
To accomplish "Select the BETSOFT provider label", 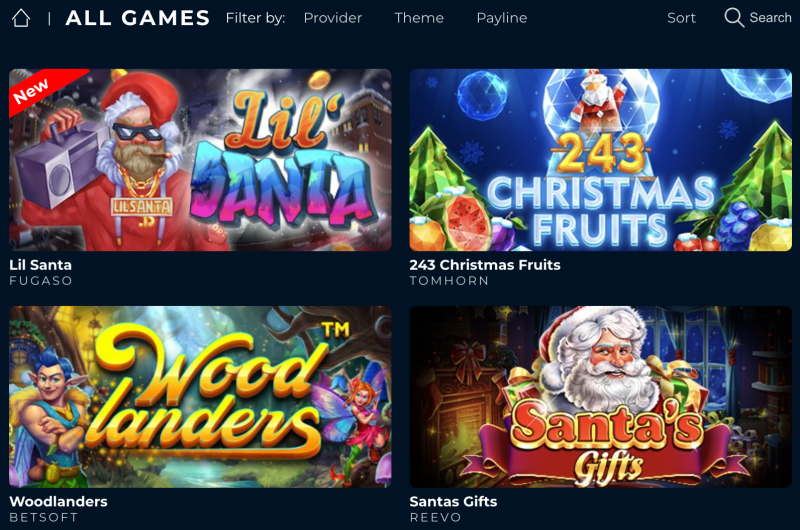I will point(43,517).
